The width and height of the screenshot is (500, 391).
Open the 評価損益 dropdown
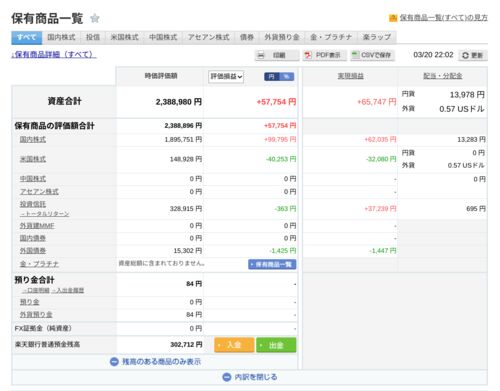pyautogui.click(x=226, y=77)
